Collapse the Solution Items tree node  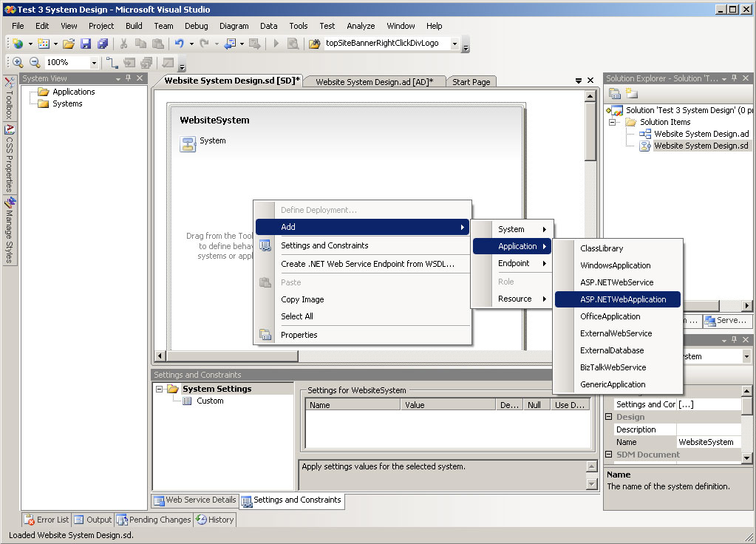click(x=613, y=122)
